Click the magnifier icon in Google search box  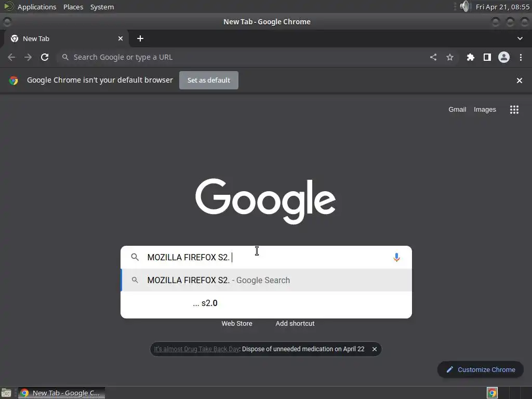135,257
